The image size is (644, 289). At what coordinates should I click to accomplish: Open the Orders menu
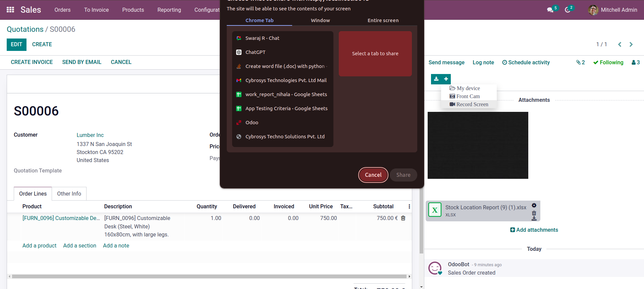pos(62,10)
